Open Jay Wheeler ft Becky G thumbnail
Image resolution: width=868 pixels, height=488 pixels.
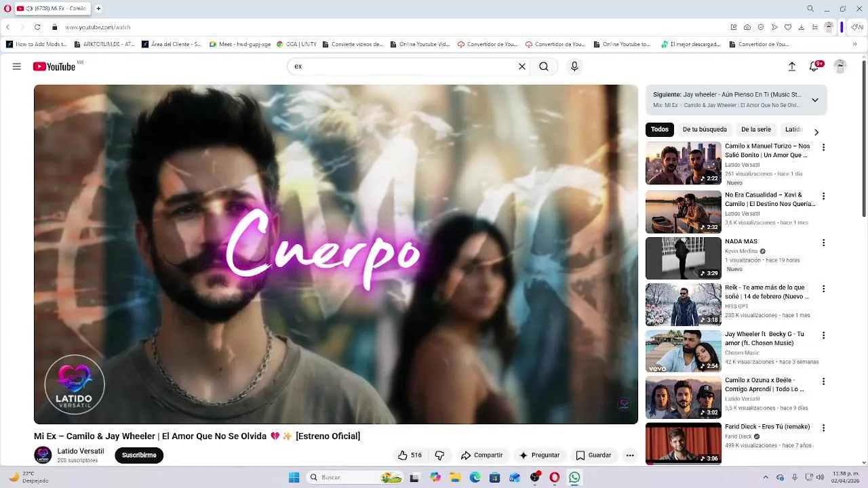pos(684,351)
